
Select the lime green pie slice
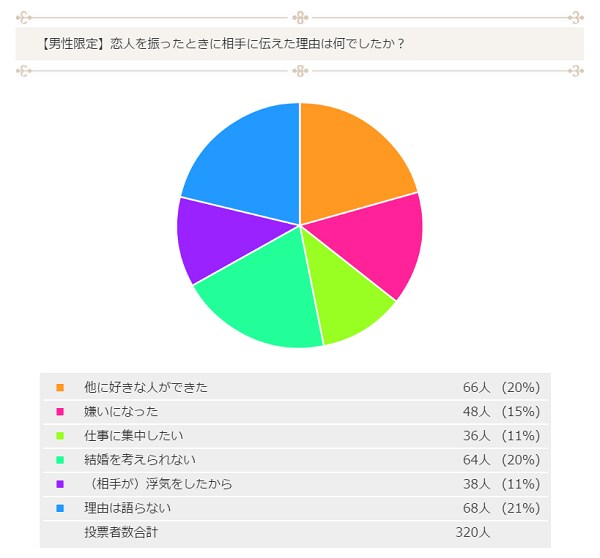(345, 300)
